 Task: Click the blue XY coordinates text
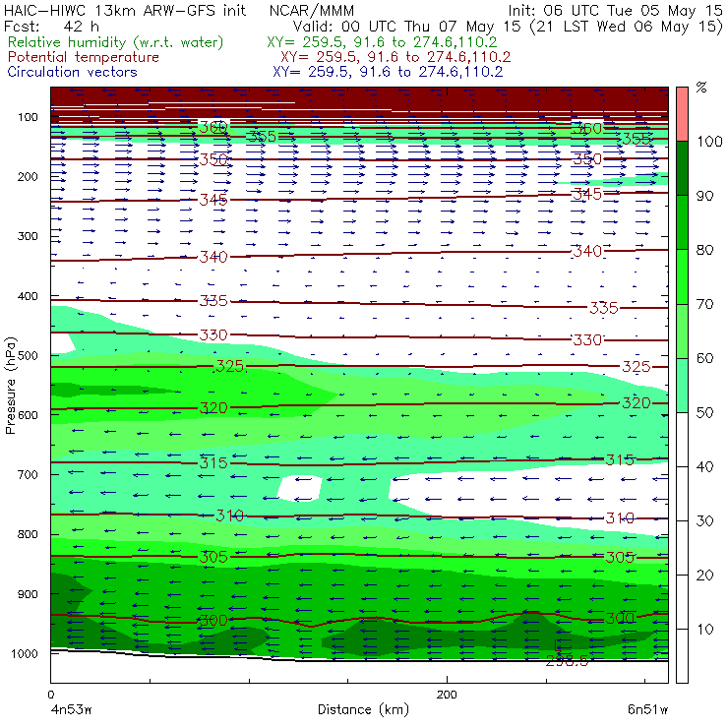click(x=388, y=72)
